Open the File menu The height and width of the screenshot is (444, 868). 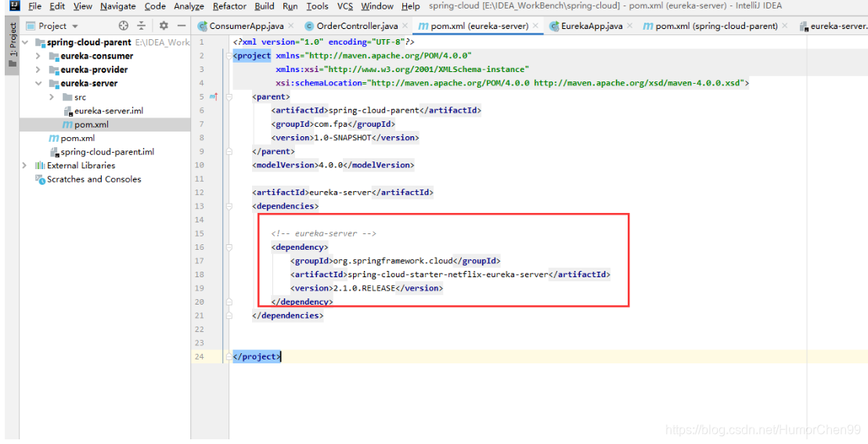click(x=34, y=6)
